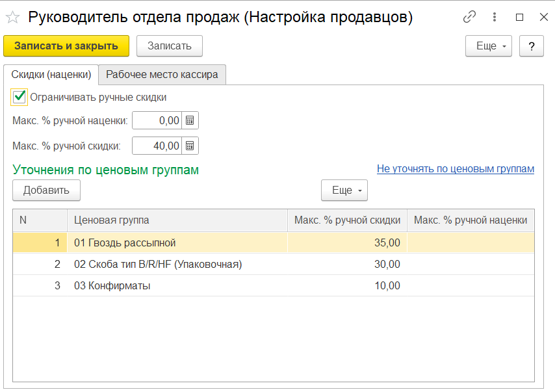Open the vertical three-dot options menu

495,18
